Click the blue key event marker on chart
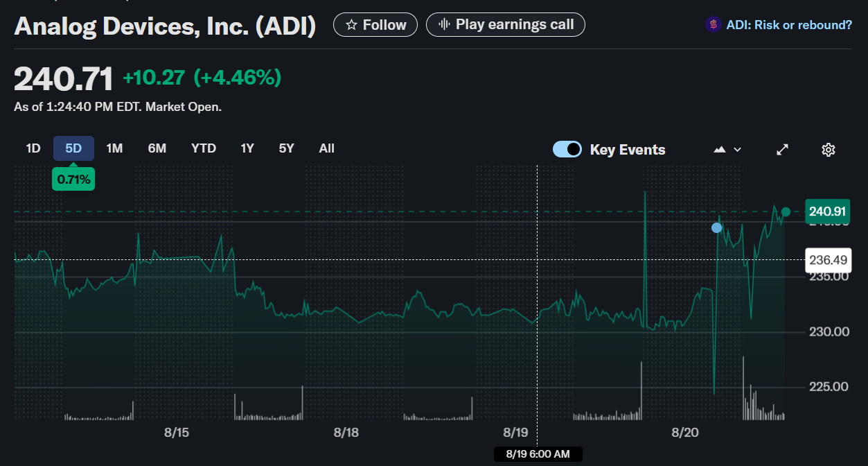Viewport: 868px width, 466px height. coord(717,227)
